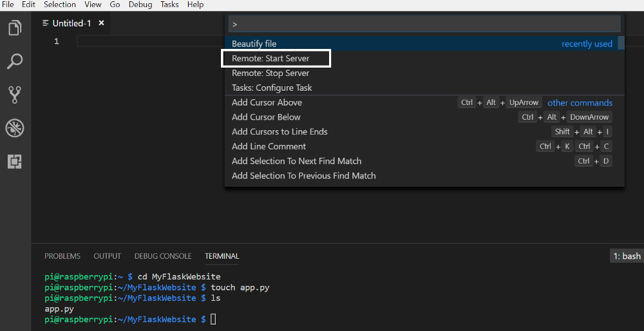The height and width of the screenshot is (331, 644).
Task: Switch to the PROBLEMS panel tab
Action: point(62,256)
